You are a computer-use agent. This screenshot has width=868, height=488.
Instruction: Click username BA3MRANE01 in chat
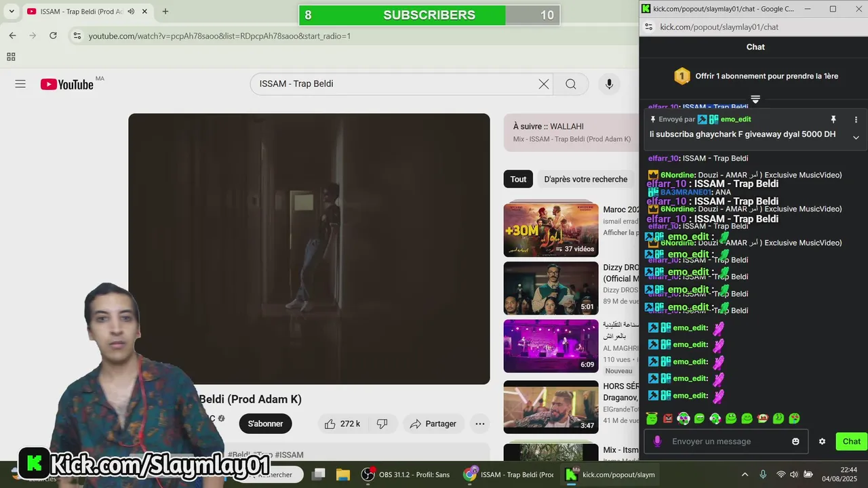point(686,192)
